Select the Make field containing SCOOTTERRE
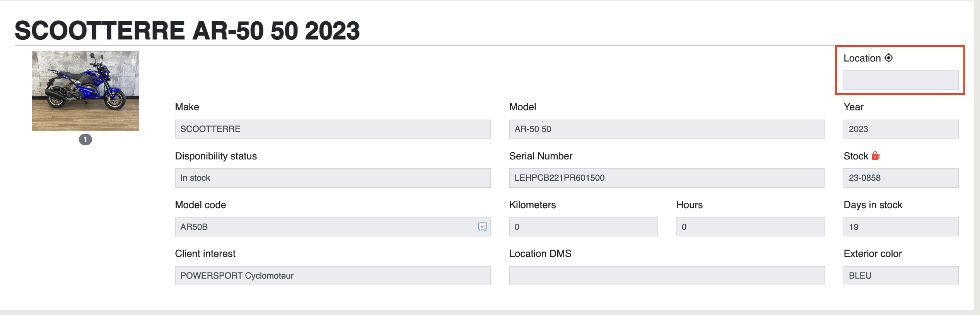 click(x=333, y=129)
